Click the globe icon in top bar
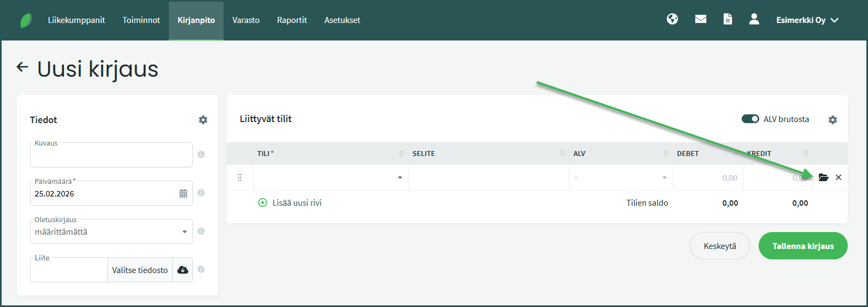Viewport: 868px width, 307px height. click(x=672, y=20)
